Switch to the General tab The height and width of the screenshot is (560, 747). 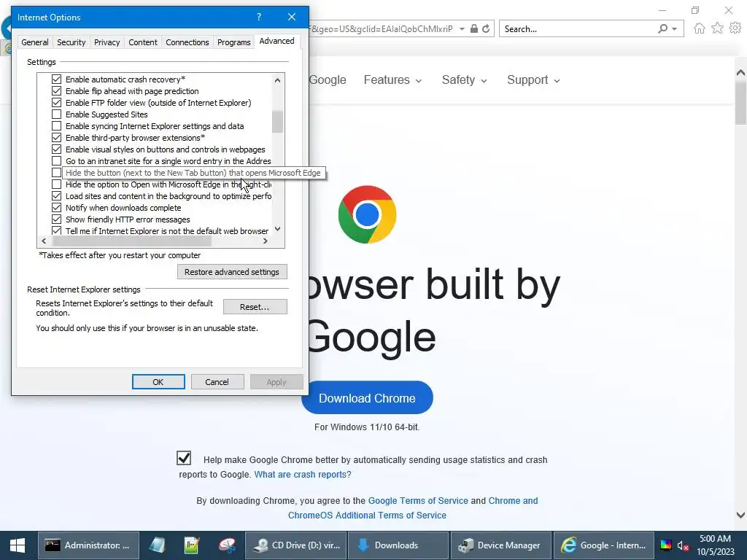coord(35,42)
